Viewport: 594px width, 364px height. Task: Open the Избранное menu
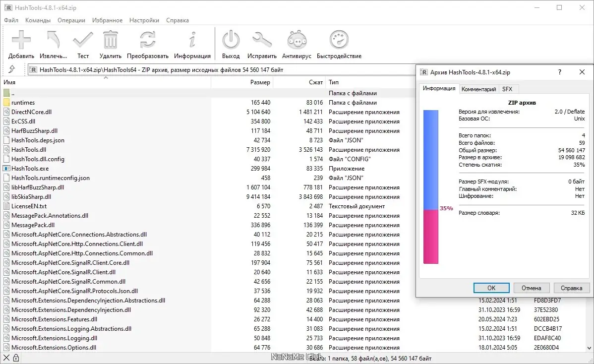click(x=107, y=20)
